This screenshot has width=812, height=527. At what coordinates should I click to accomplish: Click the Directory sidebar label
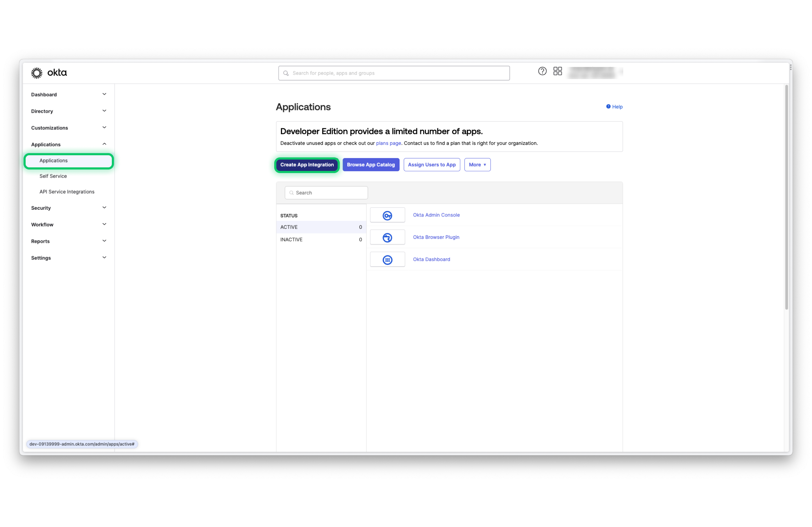click(x=42, y=111)
